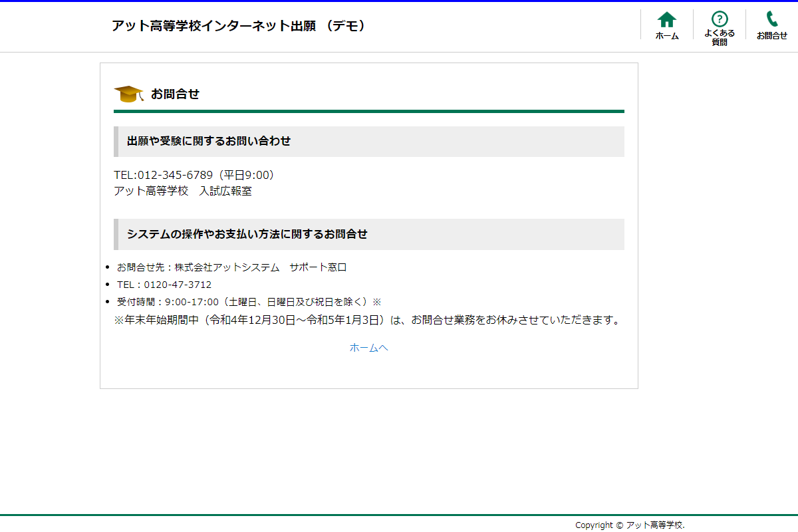The width and height of the screenshot is (798, 532).
Task: Click the 出願や受験に関するお問い合わせ section header
Action: click(x=209, y=141)
